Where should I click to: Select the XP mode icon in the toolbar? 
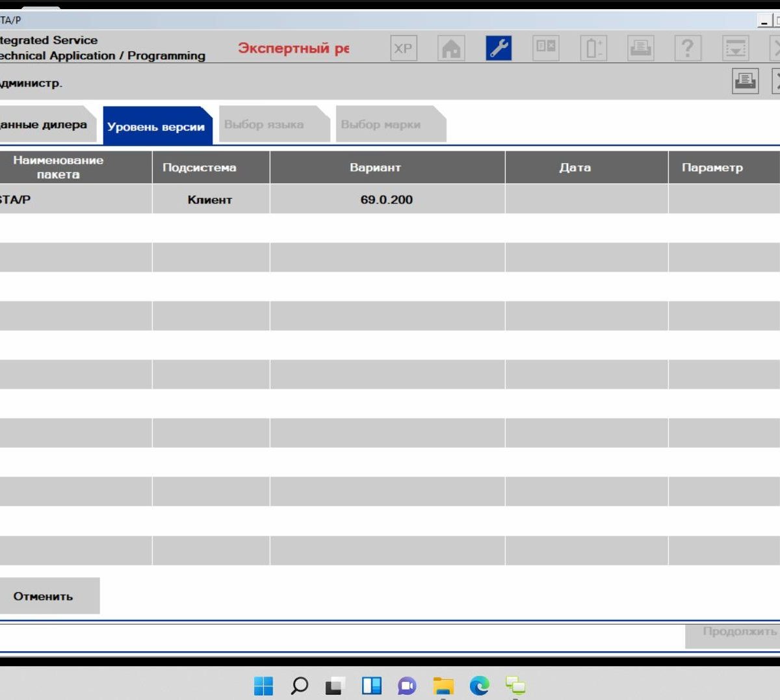click(403, 47)
